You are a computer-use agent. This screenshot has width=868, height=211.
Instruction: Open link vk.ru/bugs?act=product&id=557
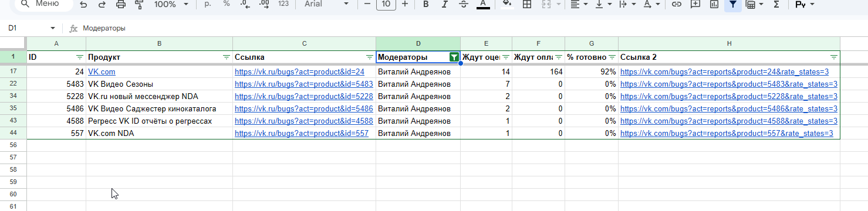coord(301,134)
